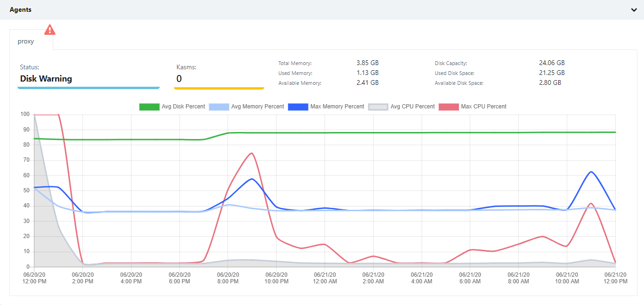Toggle the Avg Memory Percent legend label
Screen dimensions: 644x305
pos(258,107)
